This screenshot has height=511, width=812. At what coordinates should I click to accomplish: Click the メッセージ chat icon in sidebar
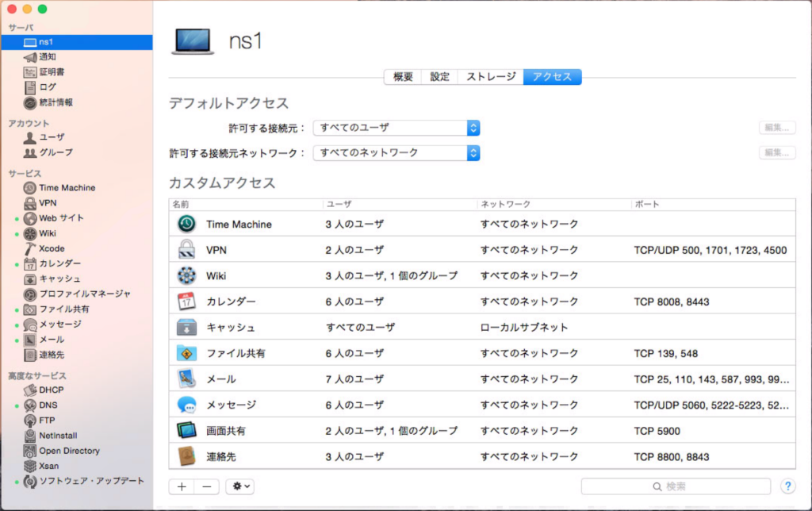[x=30, y=325]
